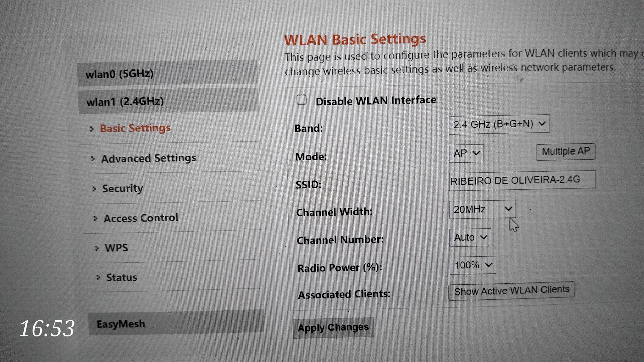
Task: Click the arrow bullet beside Status
Action: point(98,277)
